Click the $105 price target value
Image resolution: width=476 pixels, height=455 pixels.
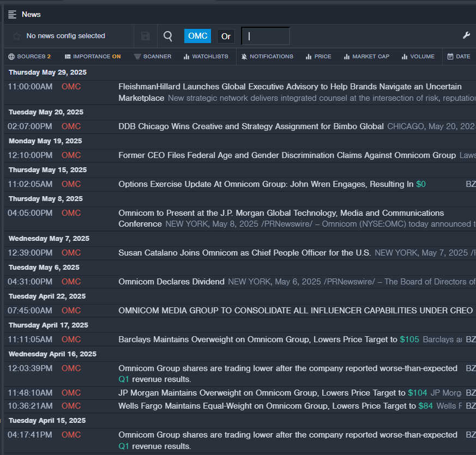pos(409,339)
